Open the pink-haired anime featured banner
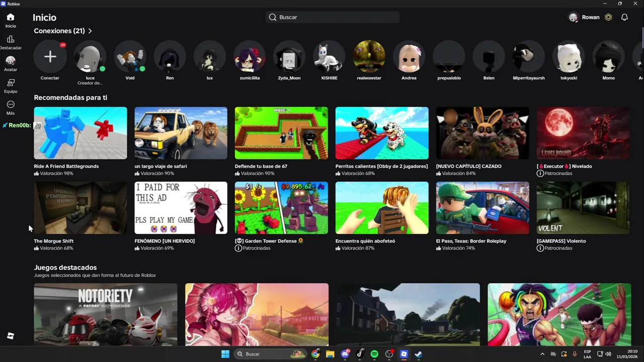644x362 pixels. point(257,314)
